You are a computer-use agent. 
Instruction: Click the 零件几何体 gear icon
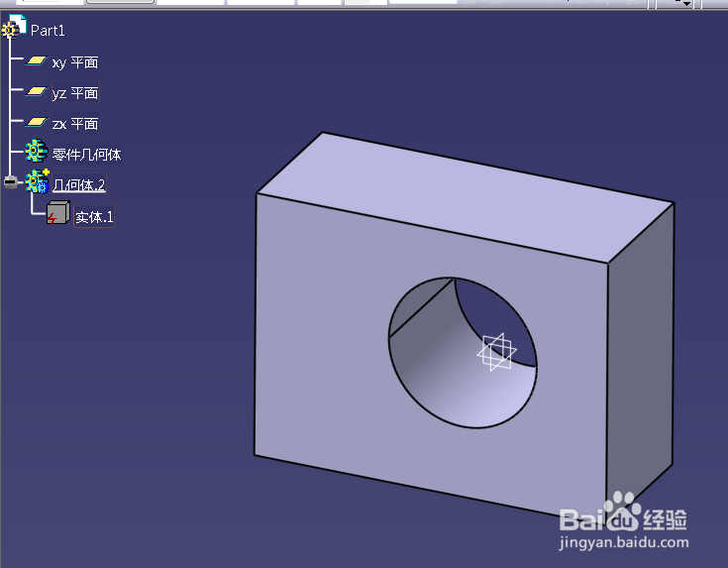click(x=37, y=151)
